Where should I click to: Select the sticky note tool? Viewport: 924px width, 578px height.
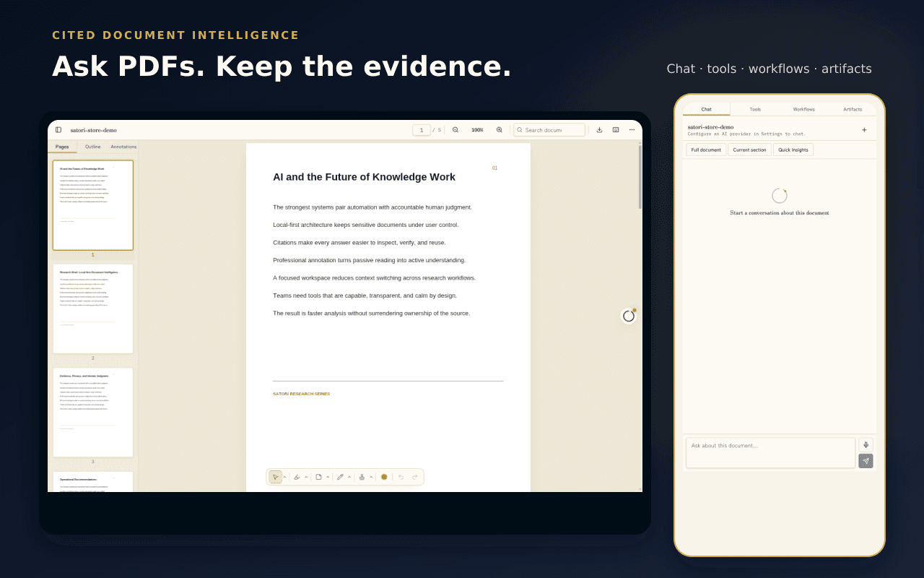point(318,477)
